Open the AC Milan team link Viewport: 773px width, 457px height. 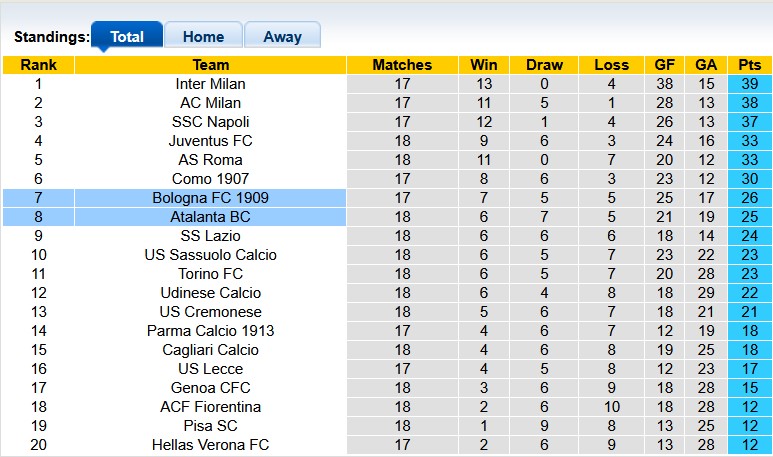[210, 103]
